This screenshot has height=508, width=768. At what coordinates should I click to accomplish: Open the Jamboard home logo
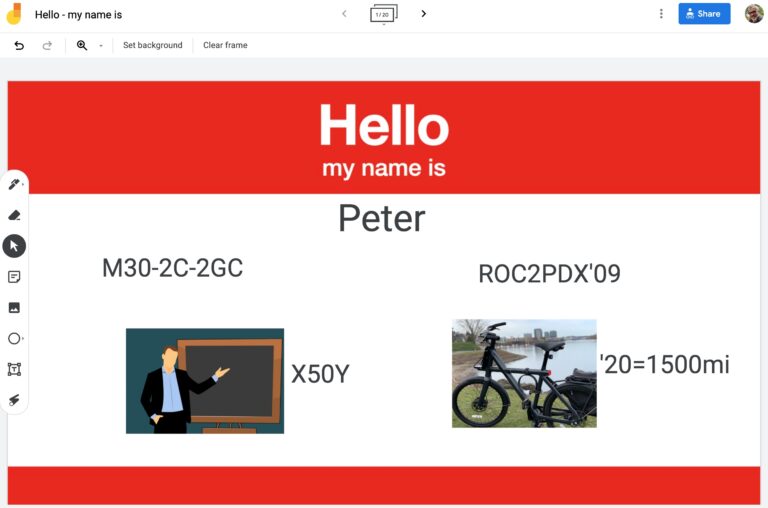pos(14,14)
